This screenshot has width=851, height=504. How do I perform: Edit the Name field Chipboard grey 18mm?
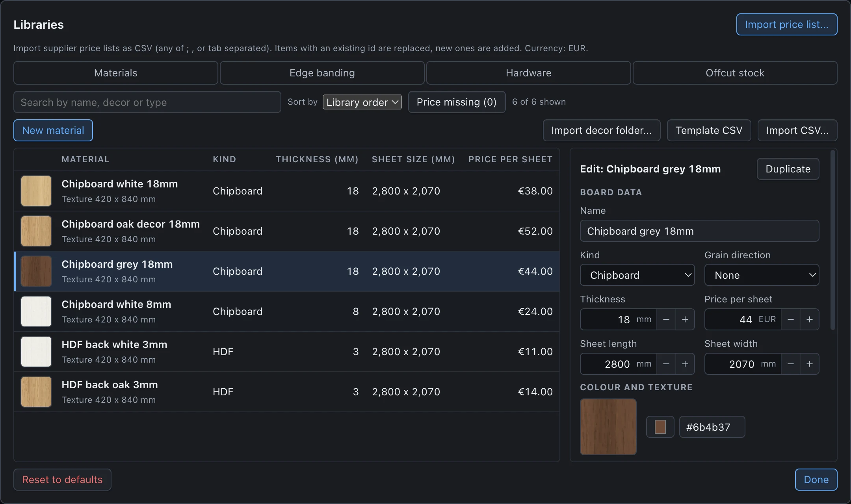pos(699,231)
